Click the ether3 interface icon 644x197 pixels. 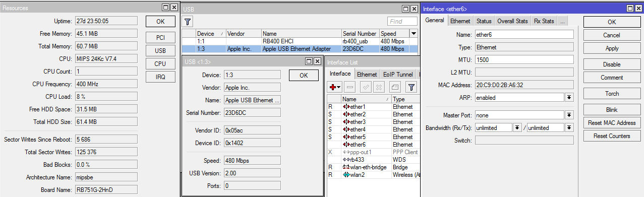pyautogui.click(x=346, y=122)
